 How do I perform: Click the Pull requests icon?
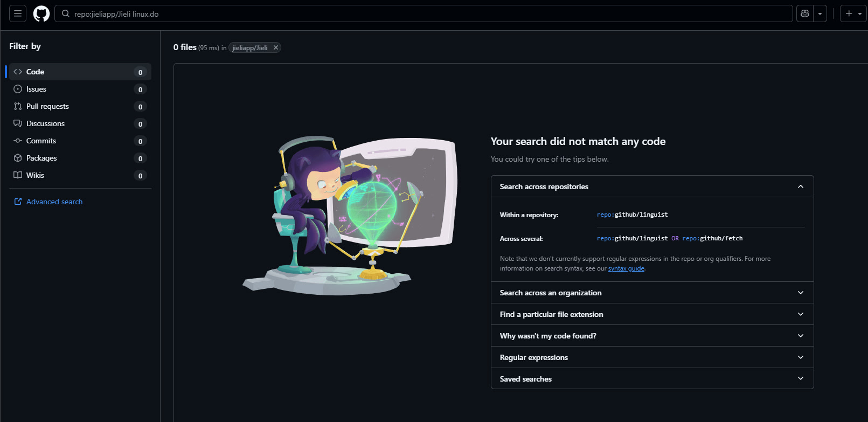pyautogui.click(x=18, y=106)
